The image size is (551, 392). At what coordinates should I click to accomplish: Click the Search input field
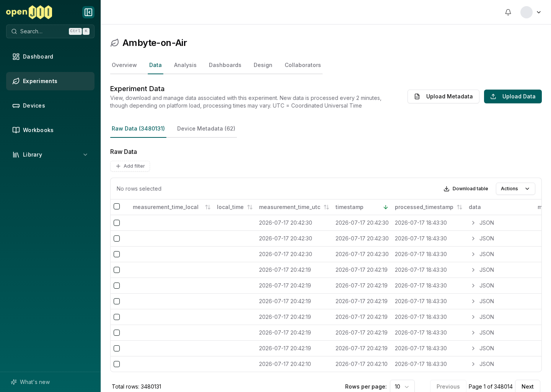(50, 31)
